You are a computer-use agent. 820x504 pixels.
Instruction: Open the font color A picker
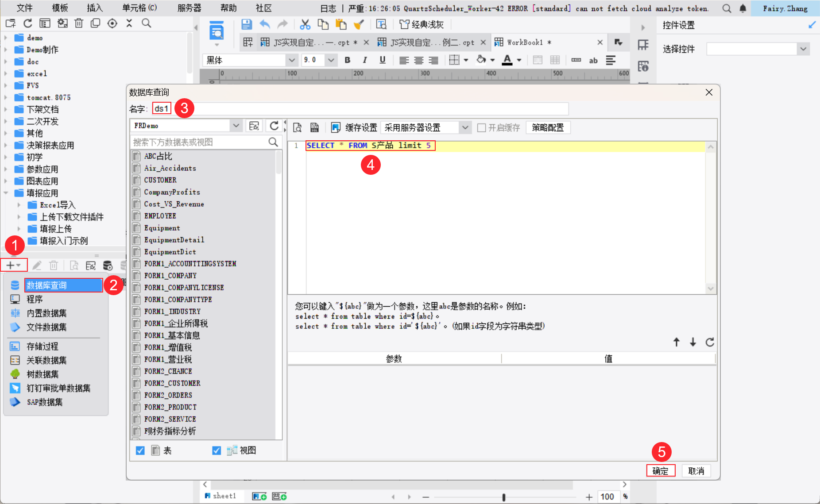point(507,60)
